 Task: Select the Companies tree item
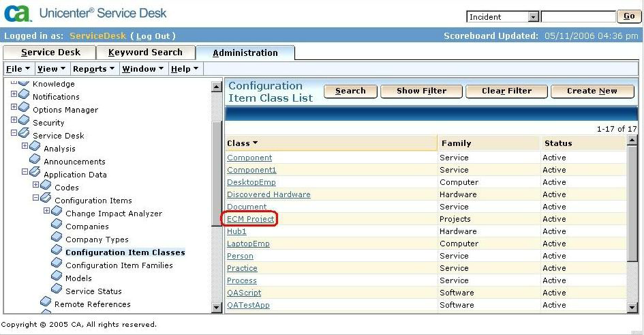pos(87,227)
